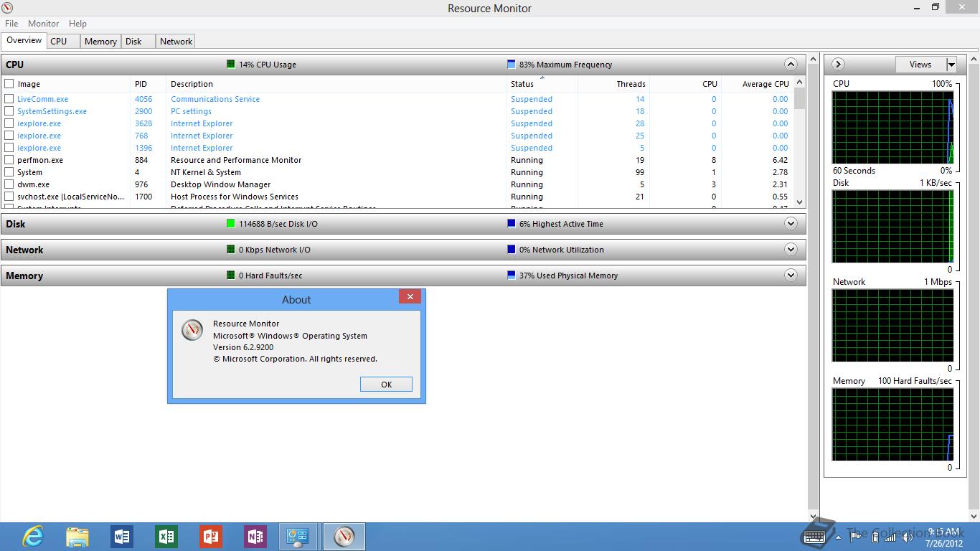Click the Disk activity graph

(892, 226)
